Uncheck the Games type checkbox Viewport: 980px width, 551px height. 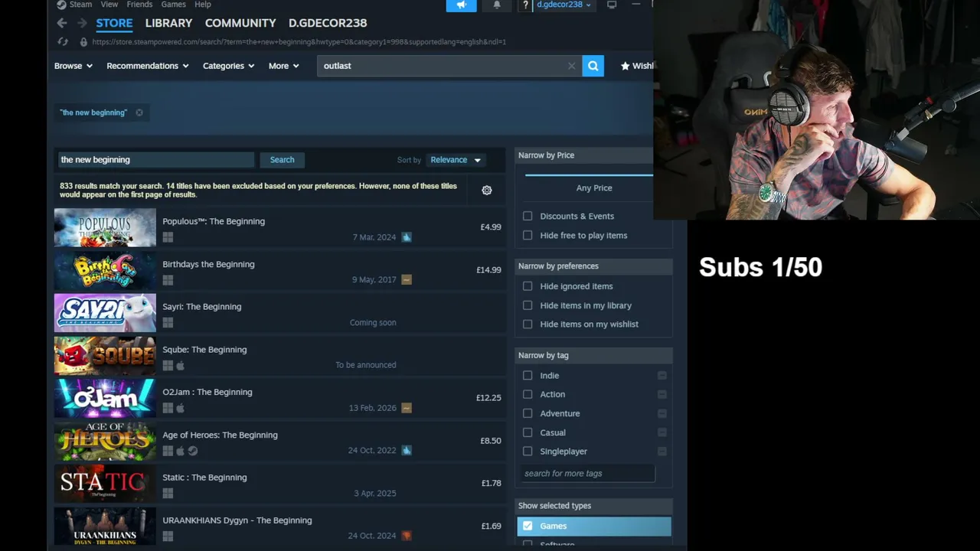[x=528, y=526]
